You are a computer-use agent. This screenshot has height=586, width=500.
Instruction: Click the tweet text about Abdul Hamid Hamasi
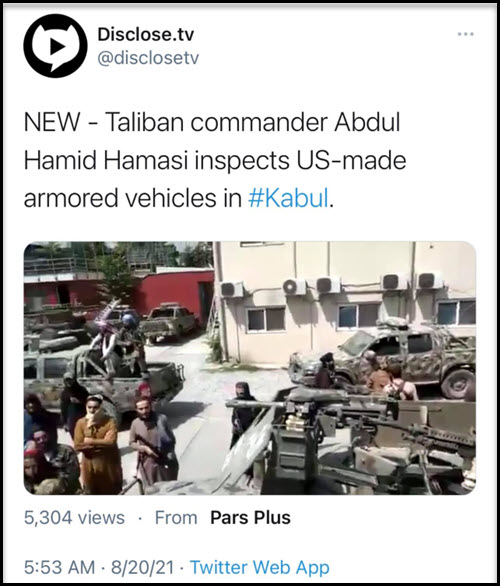click(215, 160)
